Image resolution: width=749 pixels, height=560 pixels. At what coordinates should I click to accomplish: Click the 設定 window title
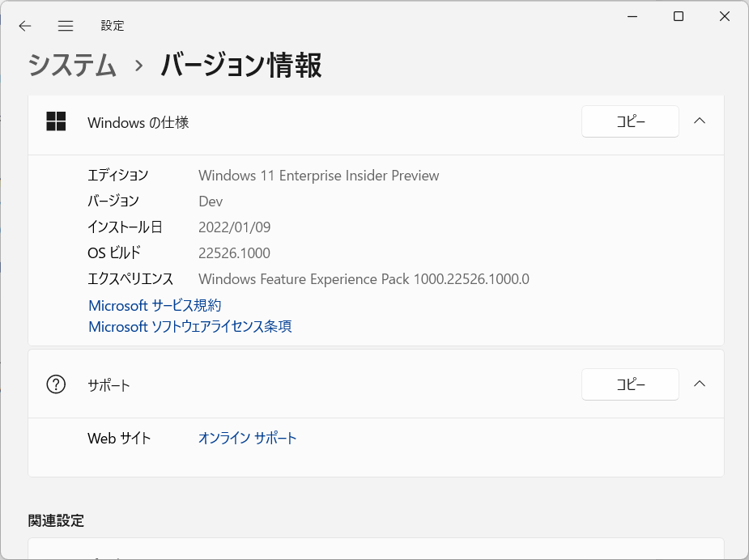pyautogui.click(x=113, y=26)
